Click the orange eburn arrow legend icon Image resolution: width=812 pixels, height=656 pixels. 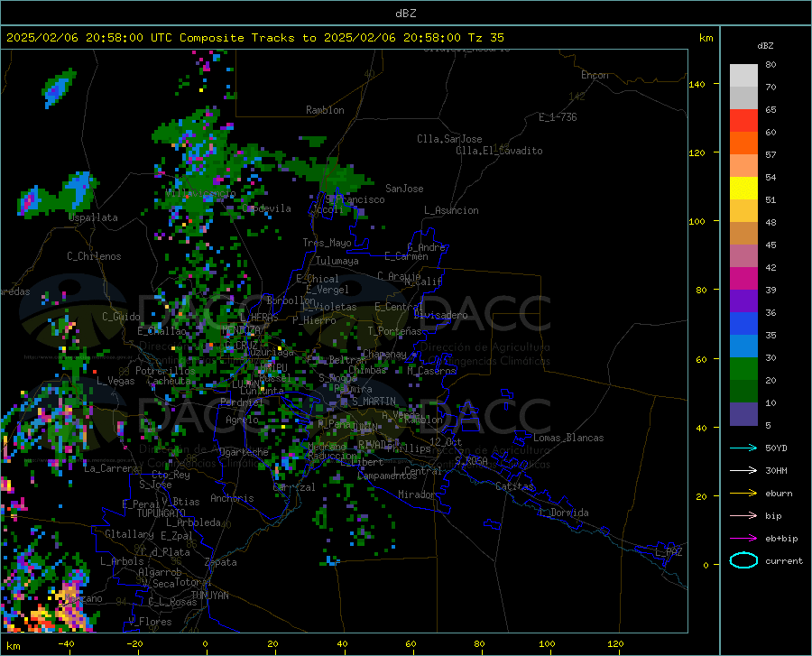pos(743,494)
